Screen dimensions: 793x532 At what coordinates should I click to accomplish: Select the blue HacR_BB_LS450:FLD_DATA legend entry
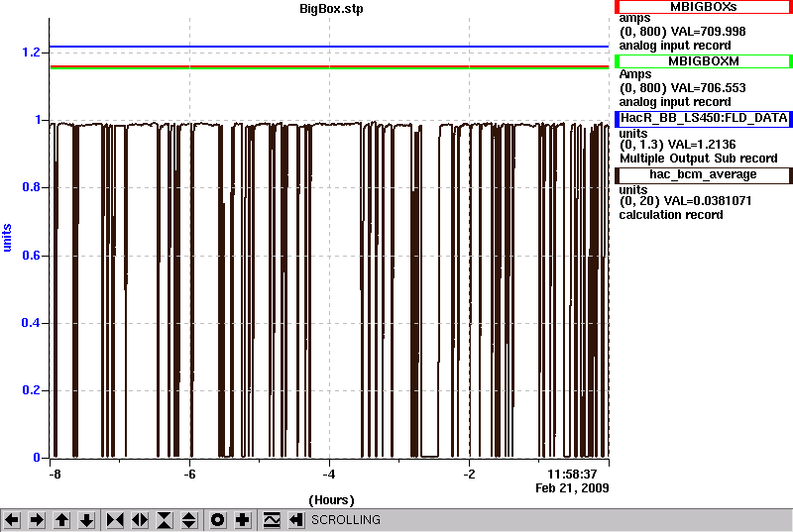[x=703, y=118]
